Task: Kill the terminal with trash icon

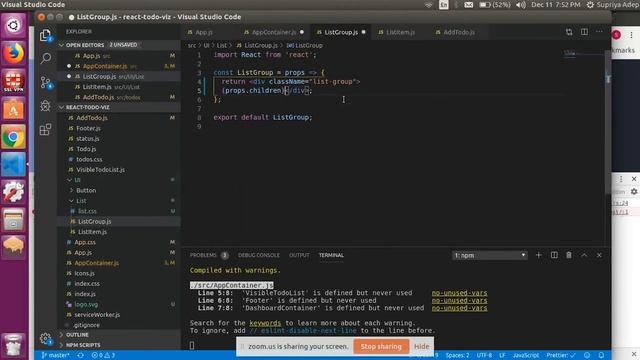Action: point(569,255)
